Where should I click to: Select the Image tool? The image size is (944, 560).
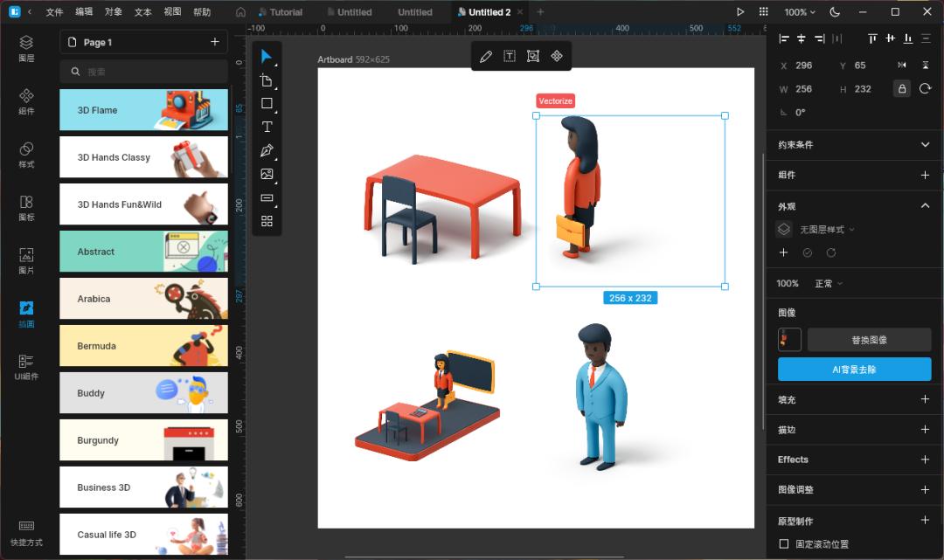tap(267, 174)
